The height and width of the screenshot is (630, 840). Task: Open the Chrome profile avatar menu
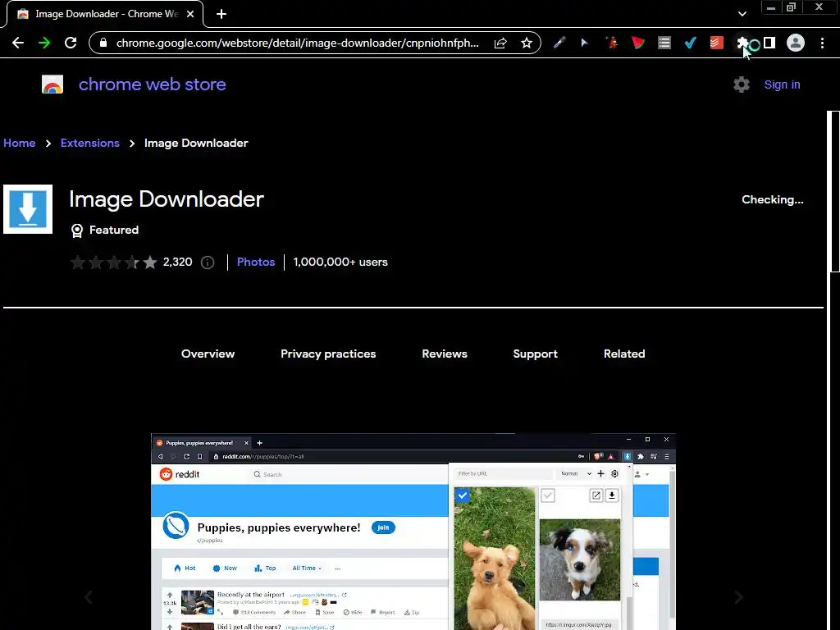(x=796, y=43)
